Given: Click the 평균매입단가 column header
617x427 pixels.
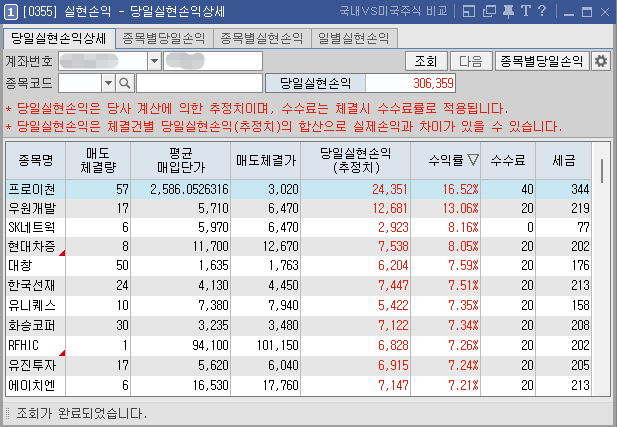Looking at the screenshot, I should (x=181, y=160).
